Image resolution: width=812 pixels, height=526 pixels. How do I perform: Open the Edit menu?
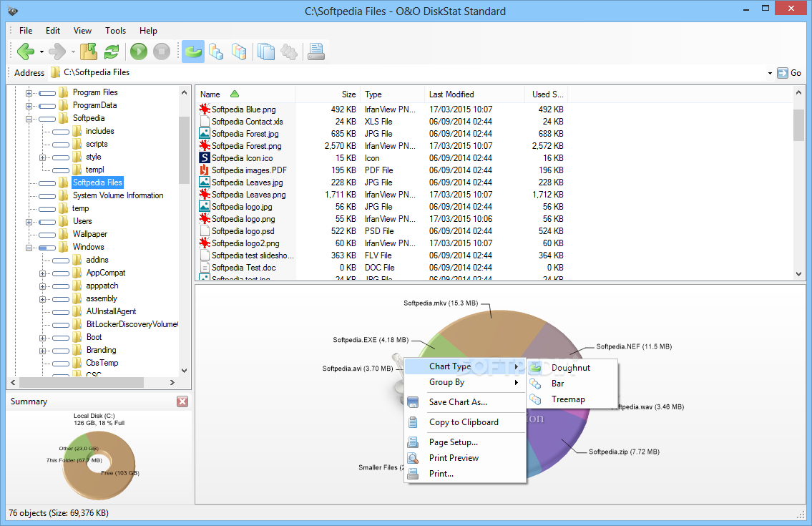pos(53,31)
